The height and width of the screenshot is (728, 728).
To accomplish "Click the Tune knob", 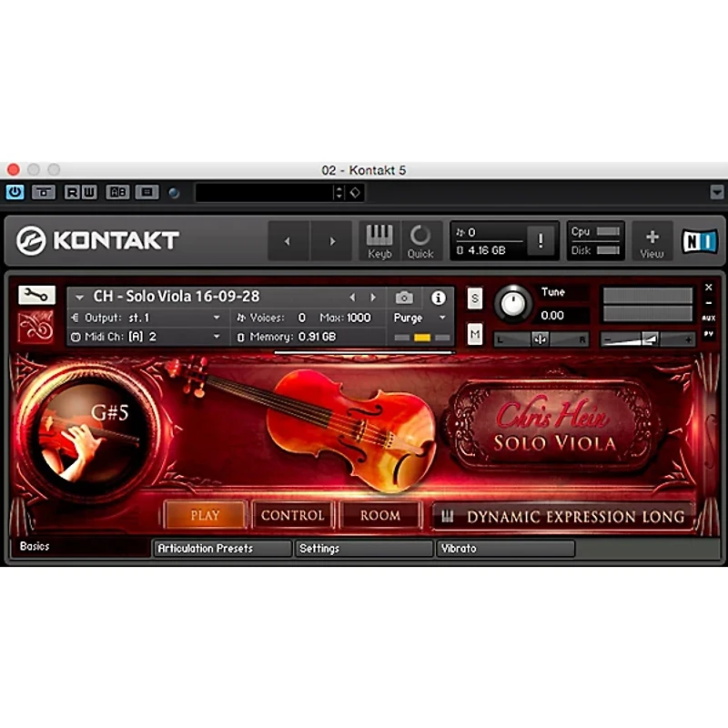I will pyautogui.click(x=513, y=305).
